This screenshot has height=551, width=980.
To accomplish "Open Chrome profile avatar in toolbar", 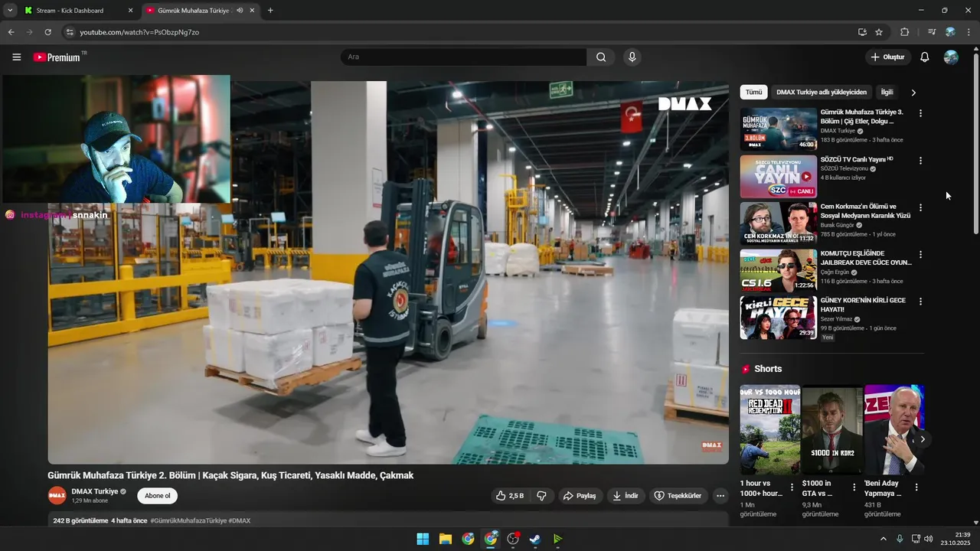I will click(x=950, y=32).
